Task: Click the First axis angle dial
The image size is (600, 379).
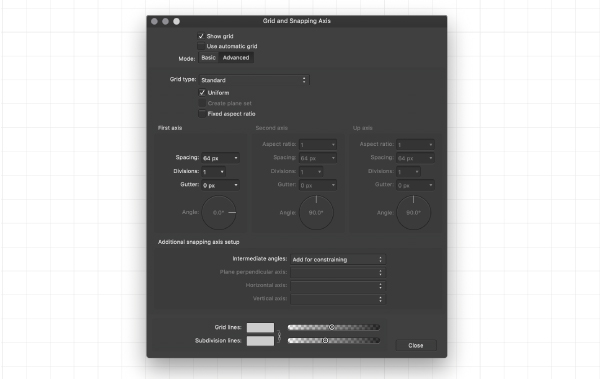Action: [219, 212]
